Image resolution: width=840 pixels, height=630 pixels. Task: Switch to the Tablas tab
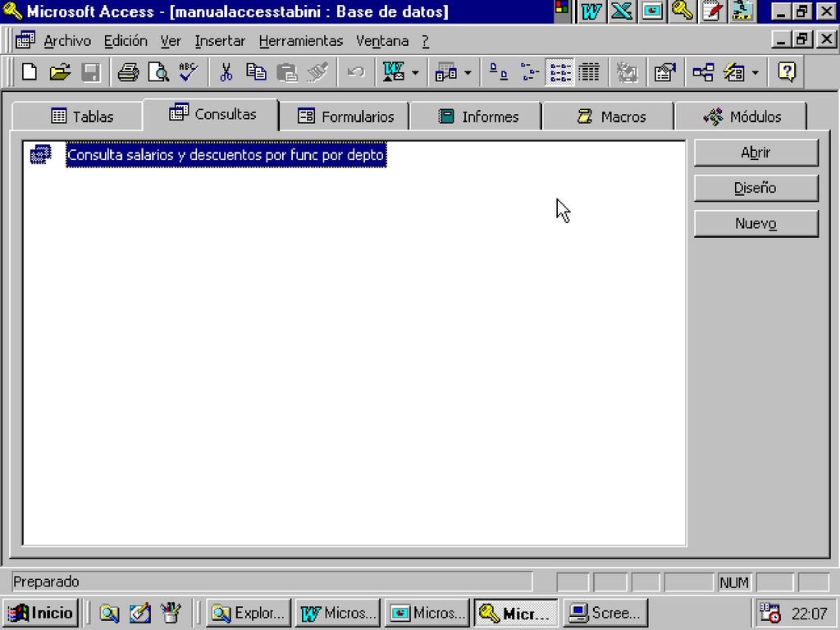[78, 116]
